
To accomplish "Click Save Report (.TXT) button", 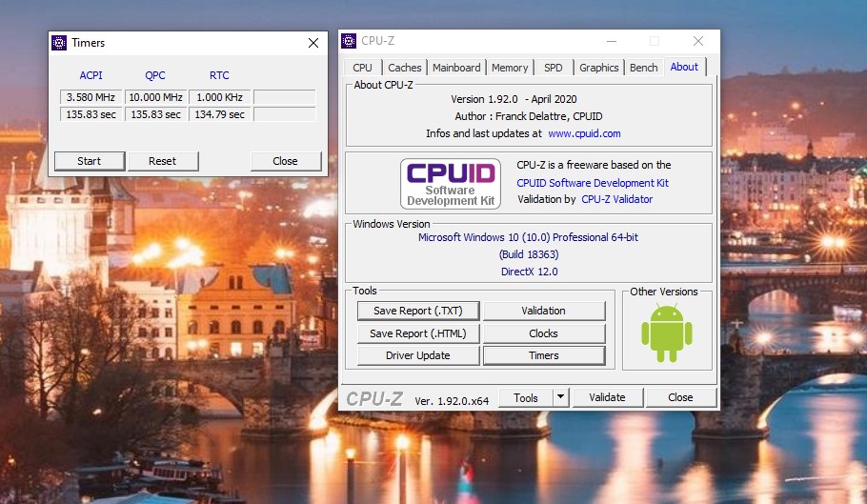I will click(418, 311).
